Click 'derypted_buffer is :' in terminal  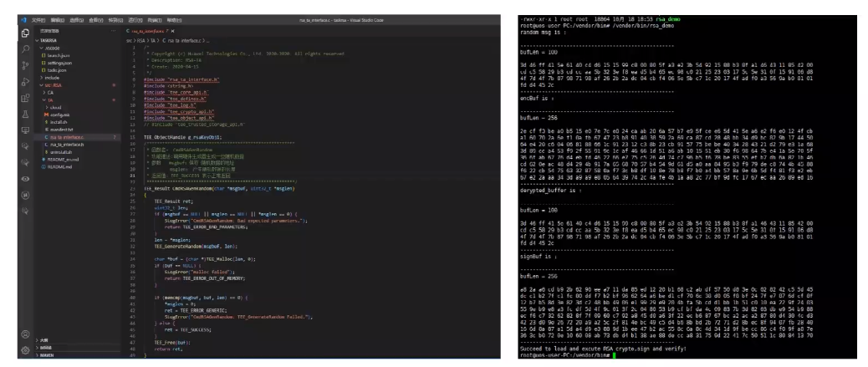[x=551, y=190]
